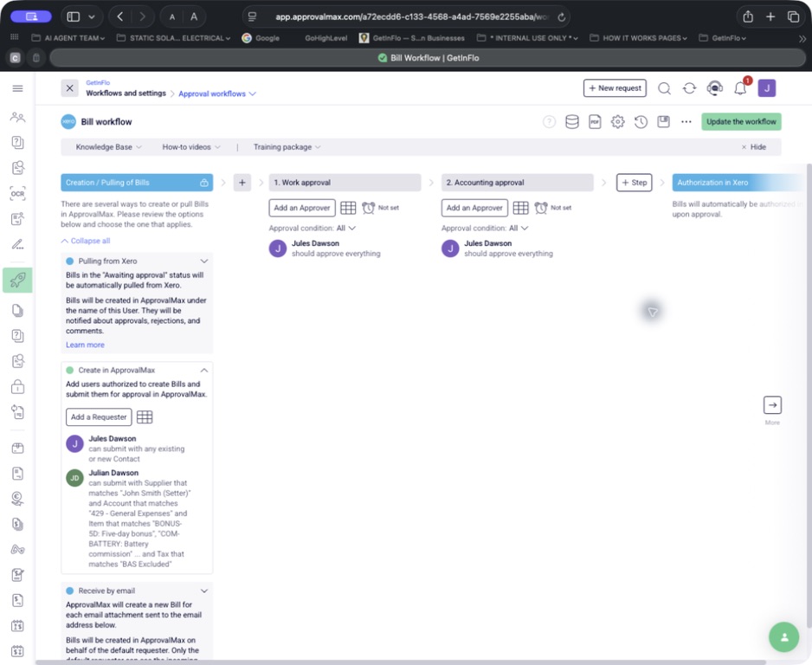This screenshot has height=665, width=812.
Task: Open workflow version history clock icon
Action: click(x=641, y=122)
